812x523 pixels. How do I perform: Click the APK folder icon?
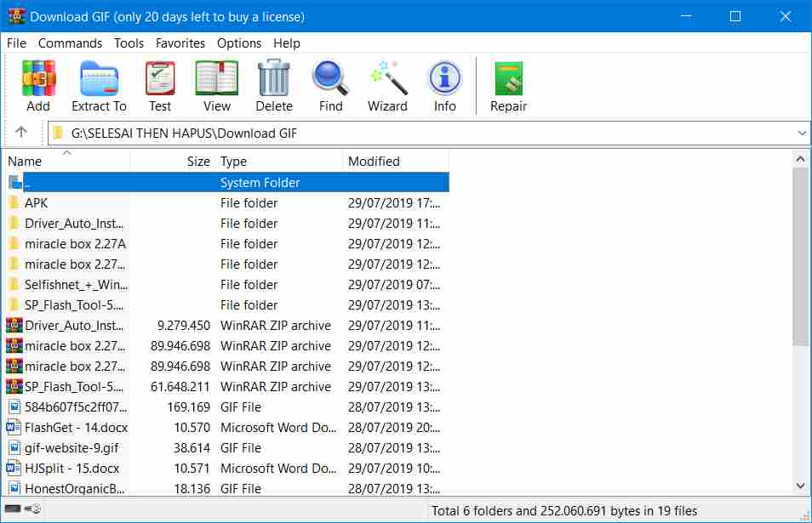[15, 202]
